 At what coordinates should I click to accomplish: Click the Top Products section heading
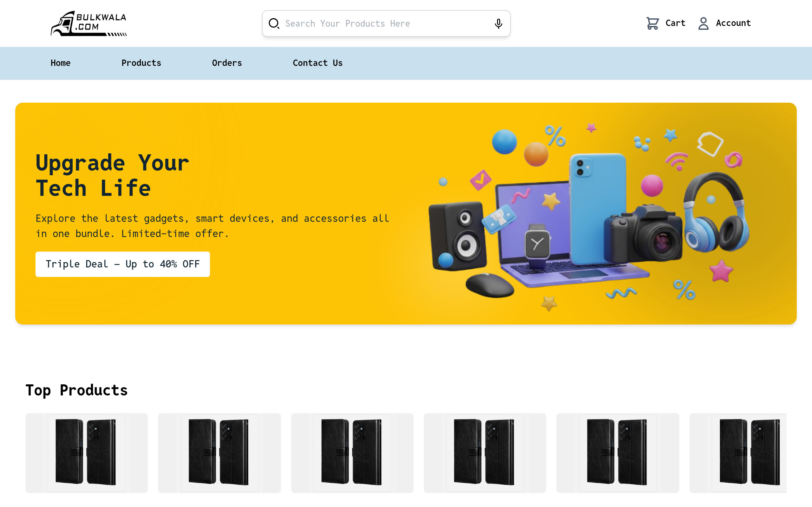click(x=77, y=390)
